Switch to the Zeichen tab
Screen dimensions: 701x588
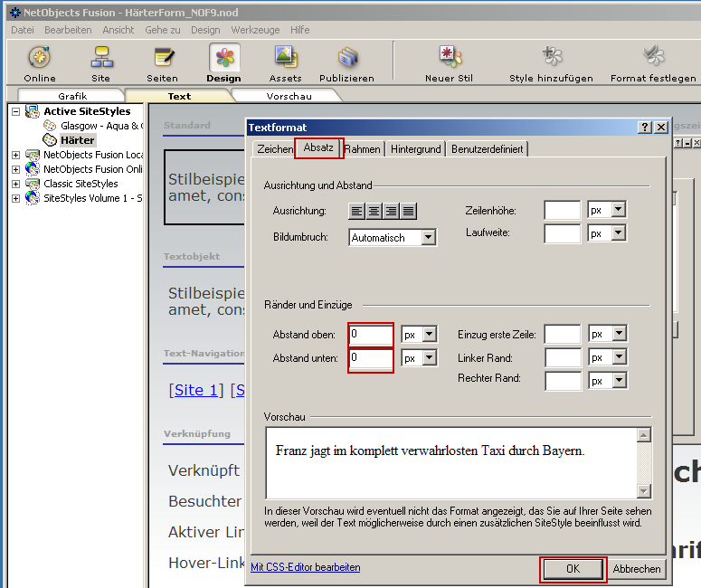(274, 149)
